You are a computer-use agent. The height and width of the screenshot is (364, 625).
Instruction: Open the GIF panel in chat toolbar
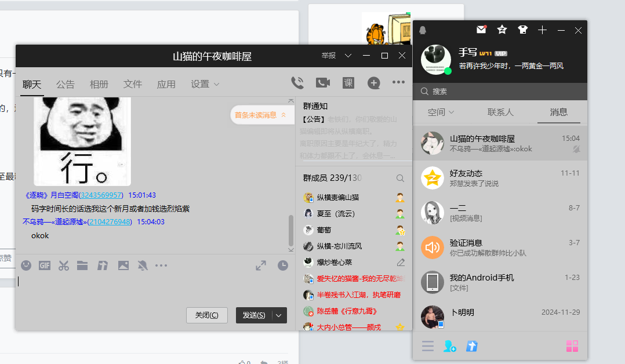tap(45, 265)
